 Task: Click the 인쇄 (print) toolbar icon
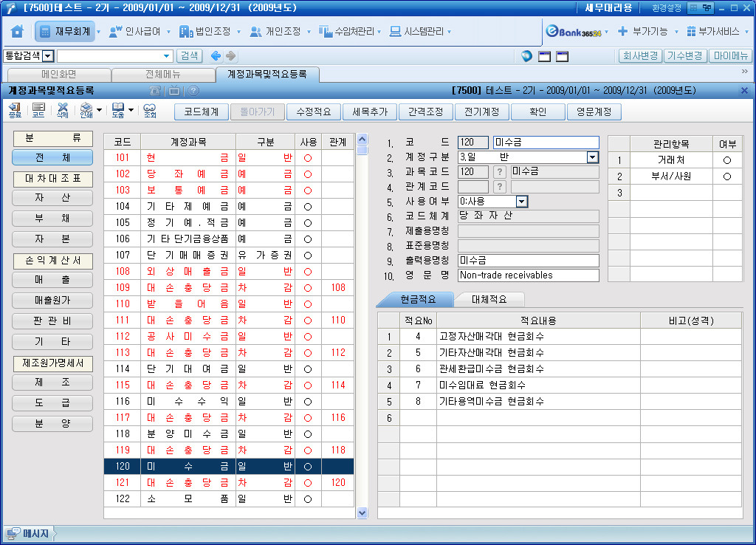pos(86,112)
